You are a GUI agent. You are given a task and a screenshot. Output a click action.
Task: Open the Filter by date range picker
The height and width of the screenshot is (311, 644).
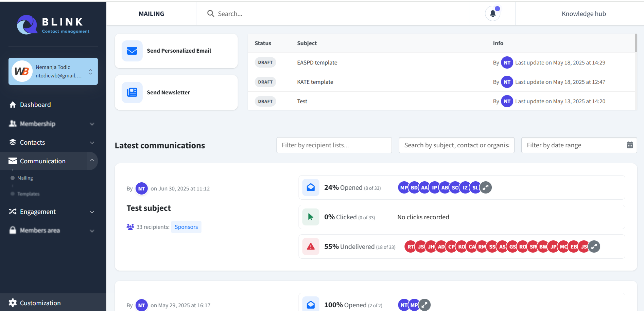tap(579, 145)
